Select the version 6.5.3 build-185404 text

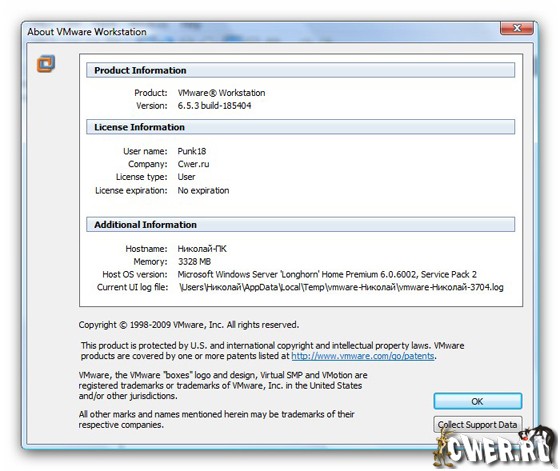tap(214, 106)
